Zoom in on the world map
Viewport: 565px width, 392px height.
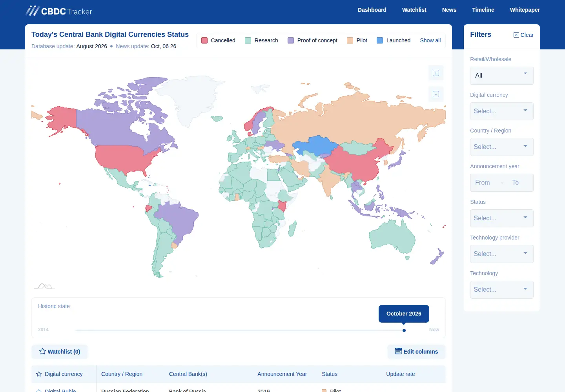click(436, 73)
